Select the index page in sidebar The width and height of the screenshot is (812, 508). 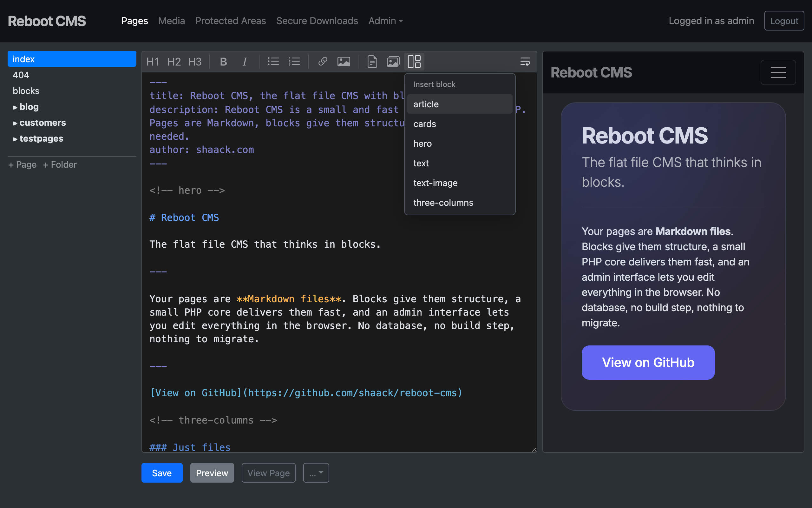(x=72, y=59)
